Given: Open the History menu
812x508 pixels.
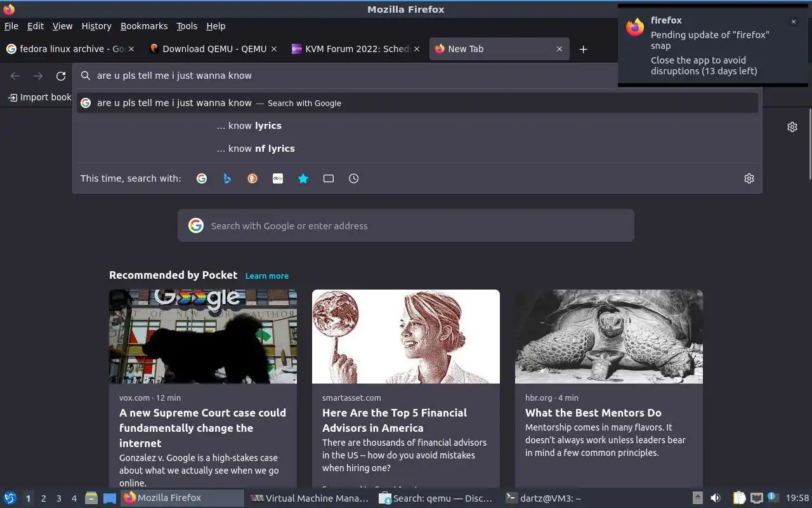Looking at the screenshot, I should [96, 26].
